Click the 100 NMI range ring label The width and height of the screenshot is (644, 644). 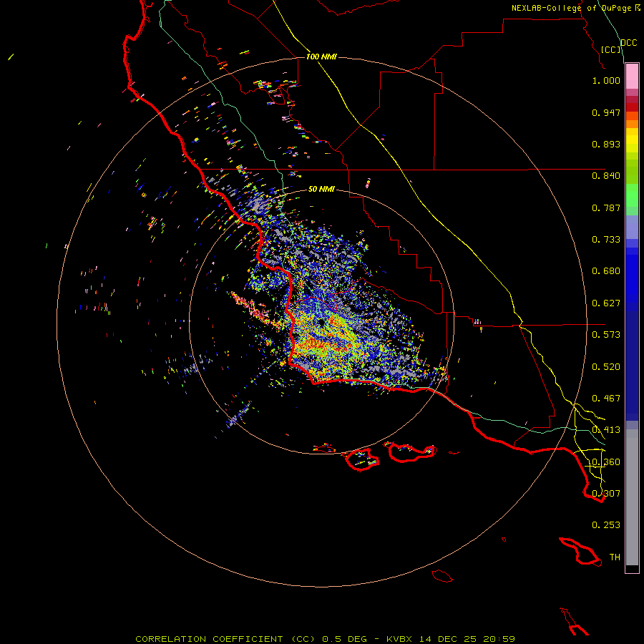pyautogui.click(x=321, y=57)
